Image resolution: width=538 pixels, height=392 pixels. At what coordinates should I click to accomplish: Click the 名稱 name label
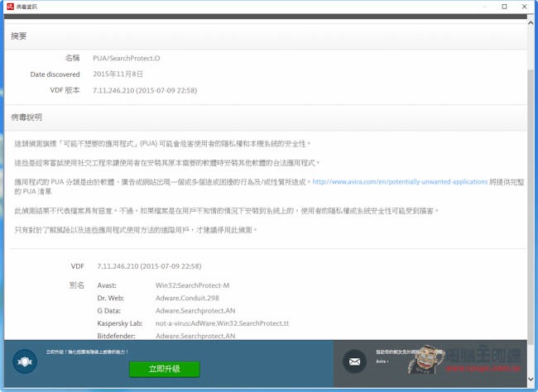coord(72,58)
